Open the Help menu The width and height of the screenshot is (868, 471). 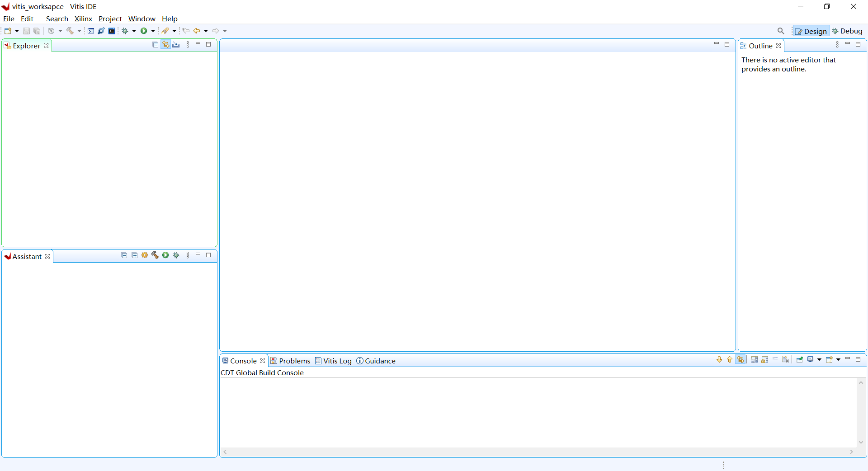pos(170,19)
